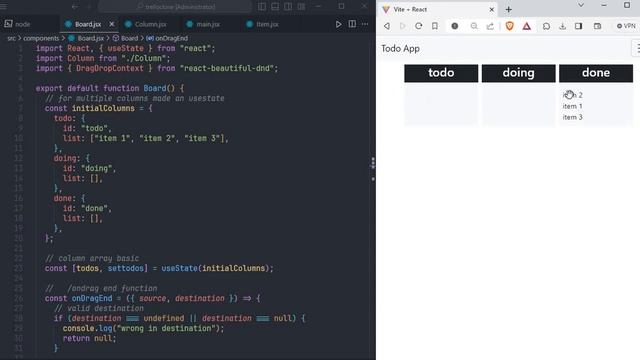Open the browser tab search chevron
Image resolution: width=640 pixels, height=360 pixels.
pyautogui.click(x=581, y=5)
